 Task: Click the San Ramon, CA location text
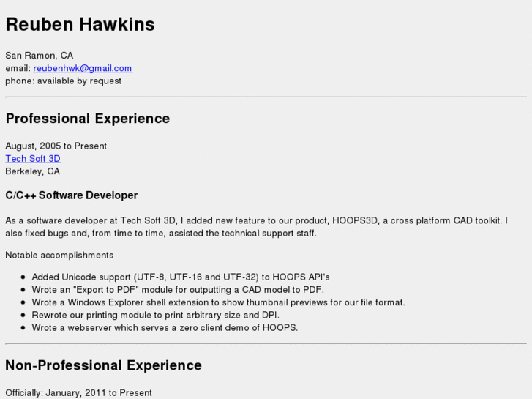[x=40, y=56]
